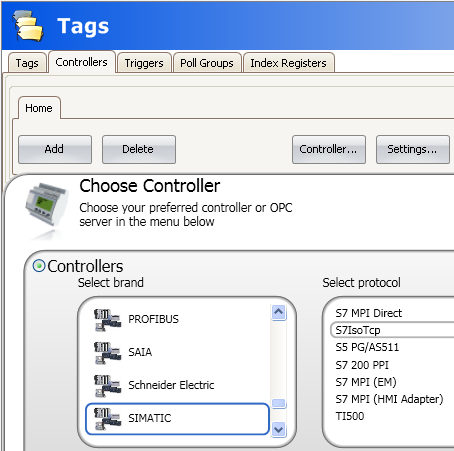Select the SAIA brand icon
The image size is (454, 451).
[107, 353]
